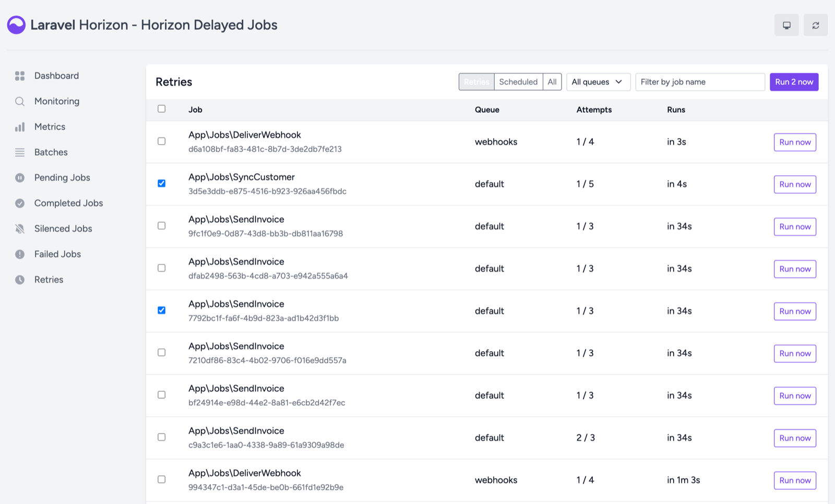The height and width of the screenshot is (504, 835).
Task: Click job ID 994347c1-d3a1-45de-be0b-661fd1e92b9e
Action: coord(266,487)
